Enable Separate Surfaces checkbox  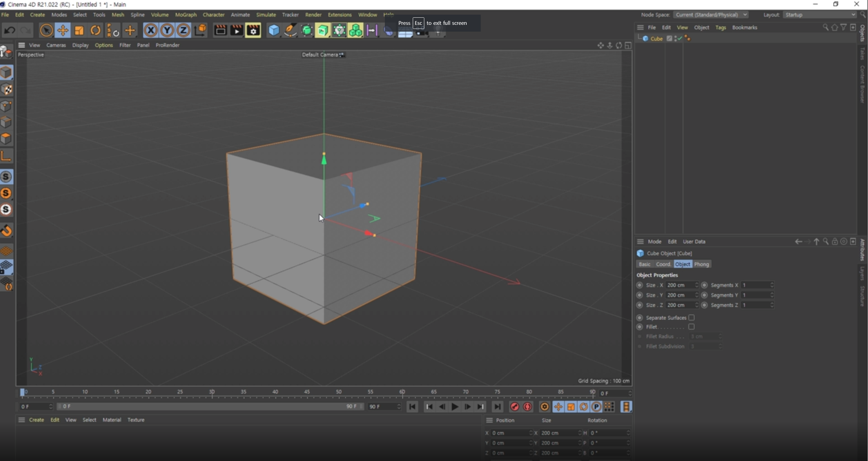point(691,317)
